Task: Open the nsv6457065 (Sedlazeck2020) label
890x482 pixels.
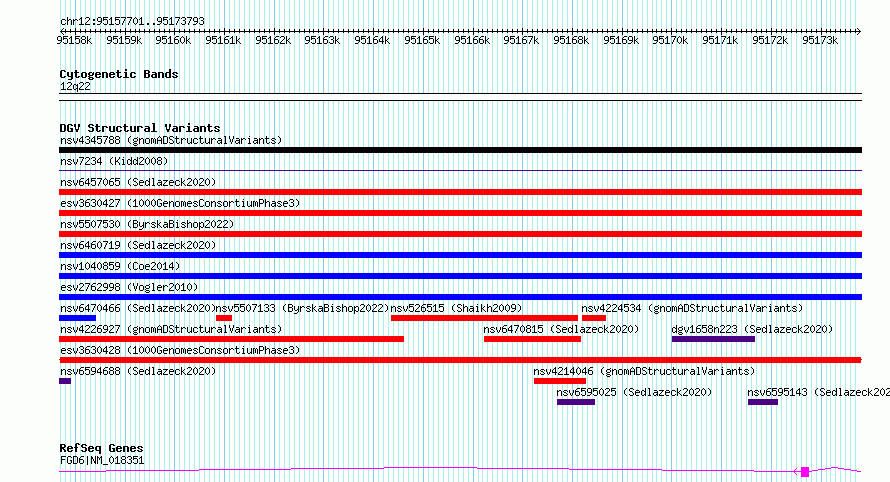Action: 138,182
